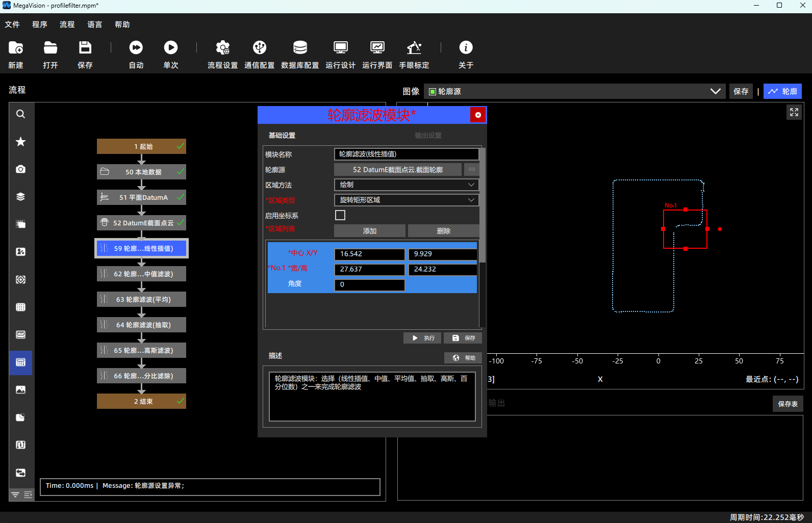The width and height of the screenshot is (812, 523).
Task: Click the 保存 save disk toolbar icon
Action: (x=85, y=48)
